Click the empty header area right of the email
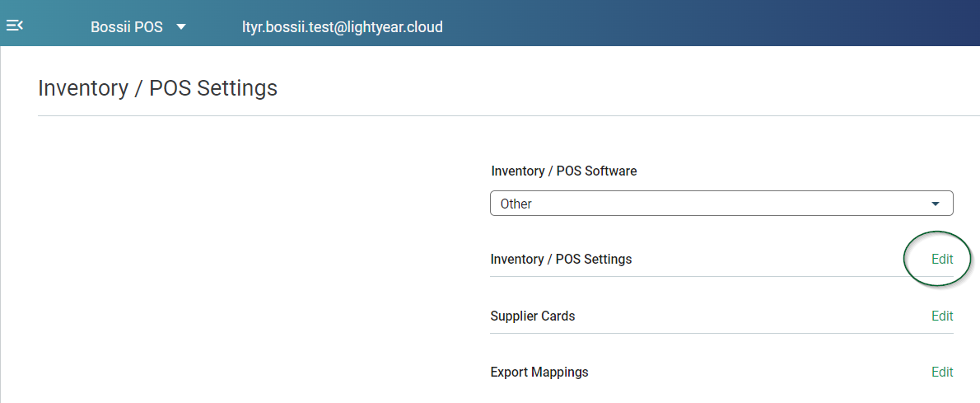The image size is (980, 403). pos(707,25)
